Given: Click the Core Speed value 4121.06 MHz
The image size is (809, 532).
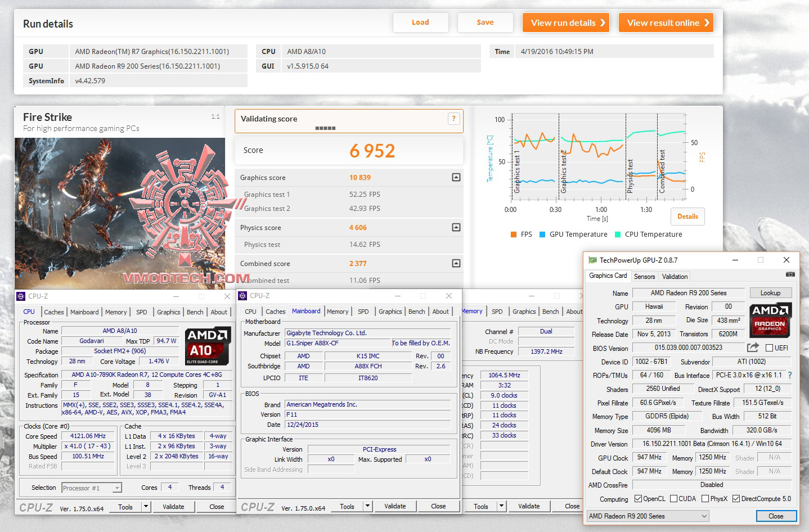Looking at the screenshot, I should tap(88, 436).
